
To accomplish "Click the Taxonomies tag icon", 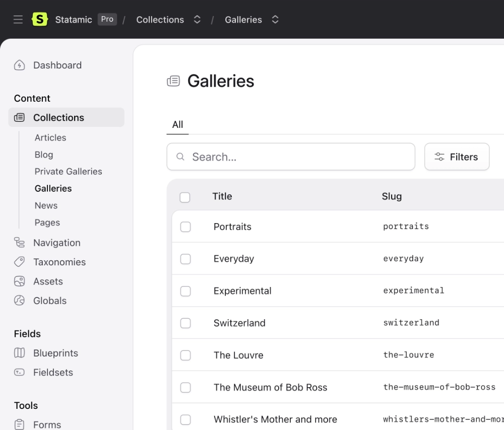I will tap(19, 262).
